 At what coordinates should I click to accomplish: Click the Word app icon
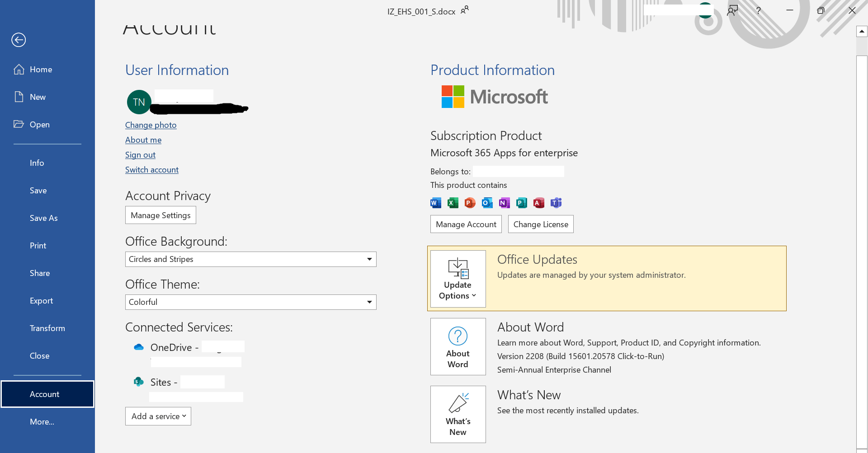436,203
